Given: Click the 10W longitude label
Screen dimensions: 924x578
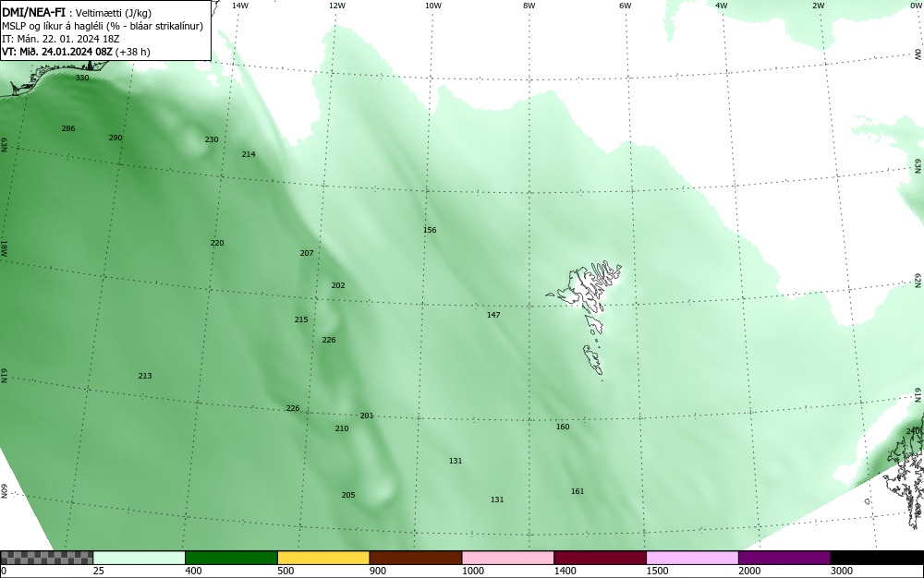Looking at the screenshot, I should click(x=433, y=6).
